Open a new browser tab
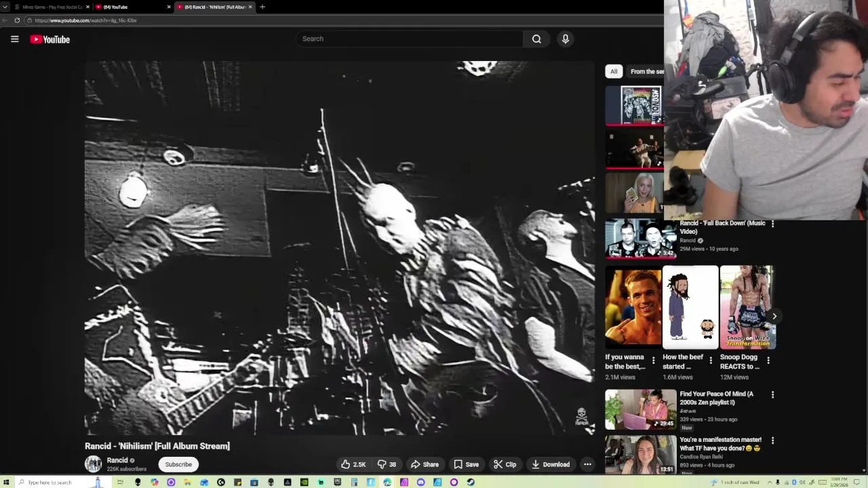This screenshot has width=868, height=488. pyautogui.click(x=262, y=7)
